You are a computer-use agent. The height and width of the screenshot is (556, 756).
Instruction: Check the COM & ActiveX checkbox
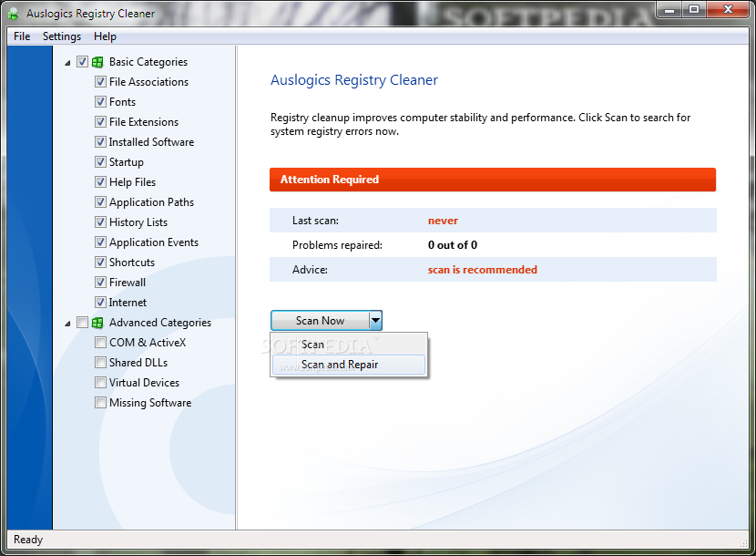coord(100,342)
